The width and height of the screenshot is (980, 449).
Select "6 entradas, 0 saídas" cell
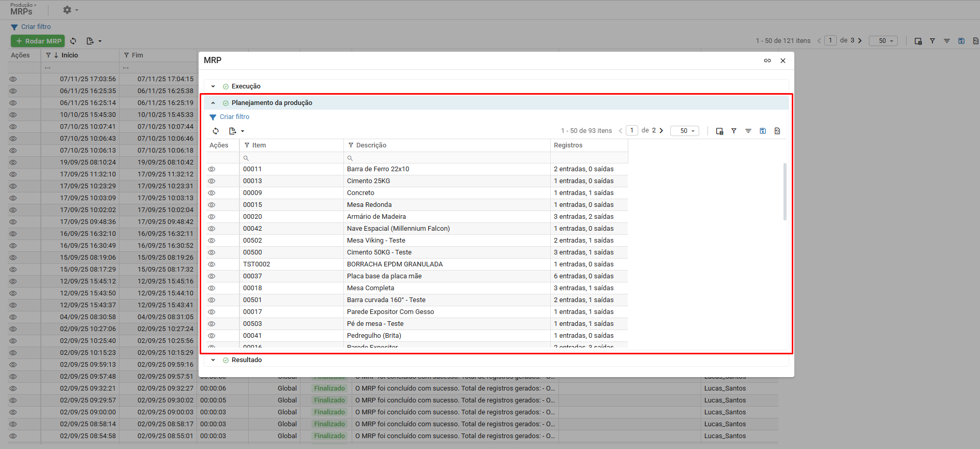click(x=589, y=276)
